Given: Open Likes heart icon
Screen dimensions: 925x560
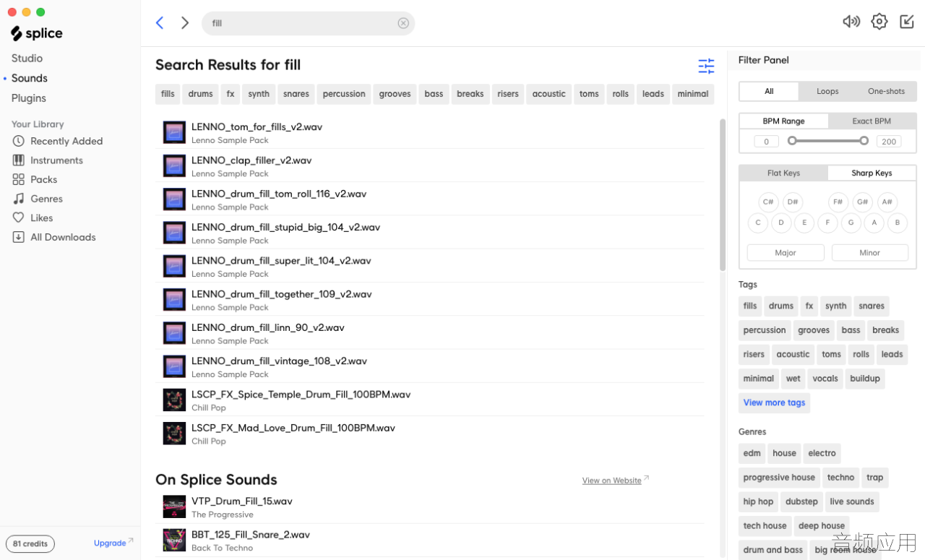Looking at the screenshot, I should coord(18,217).
